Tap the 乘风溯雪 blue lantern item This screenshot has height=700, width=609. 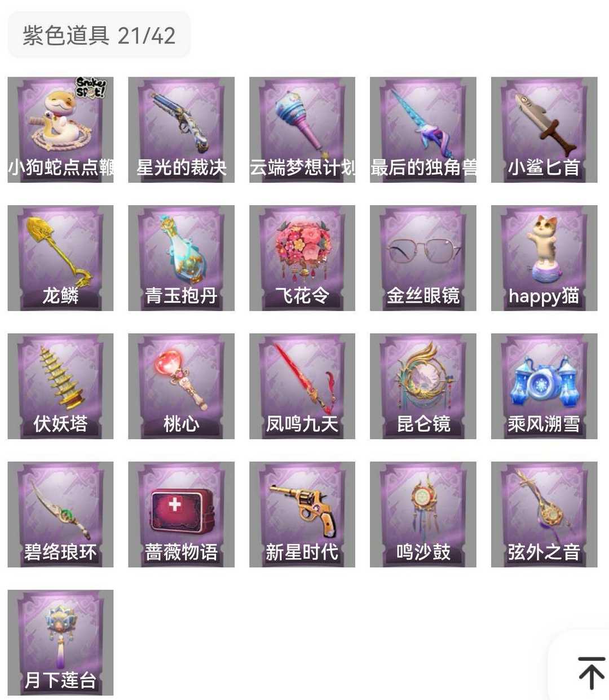pos(544,386)
